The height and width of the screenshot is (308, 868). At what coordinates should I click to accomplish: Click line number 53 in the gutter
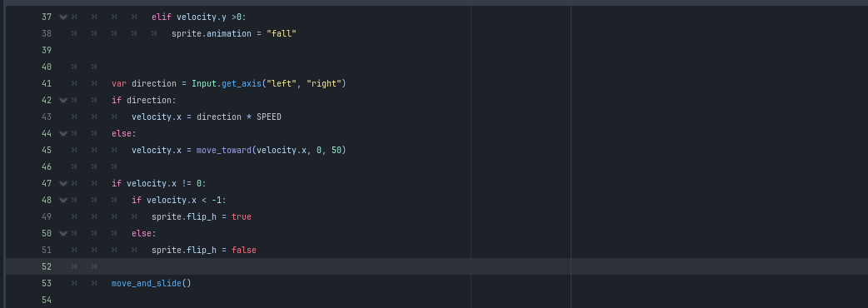(x=47, y=283)
